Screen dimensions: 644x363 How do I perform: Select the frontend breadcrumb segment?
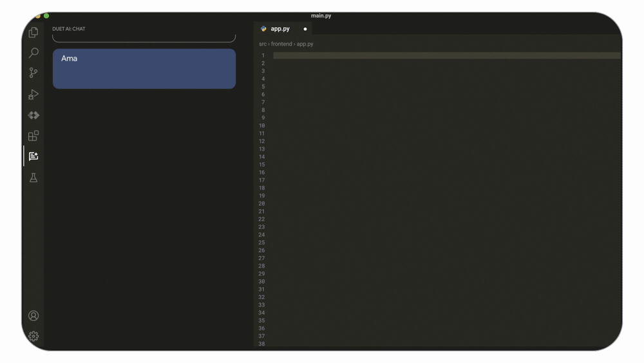tap(282, 44)
